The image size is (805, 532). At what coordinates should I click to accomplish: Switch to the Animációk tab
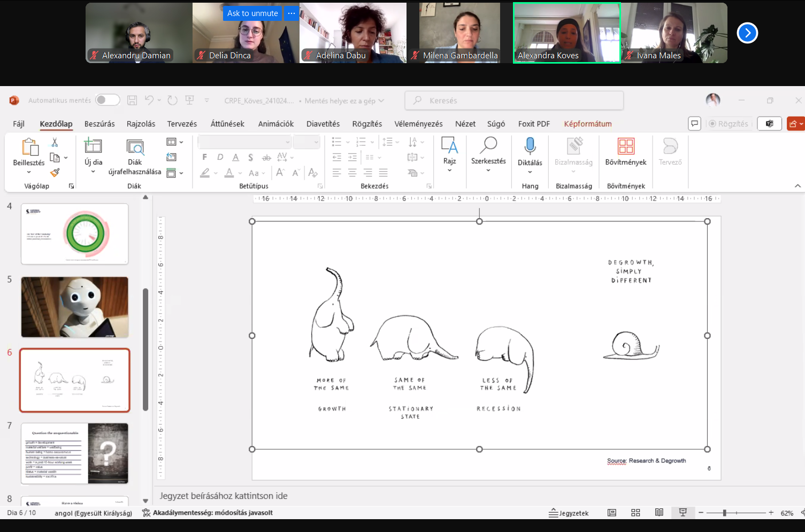(x=275, y=124)
